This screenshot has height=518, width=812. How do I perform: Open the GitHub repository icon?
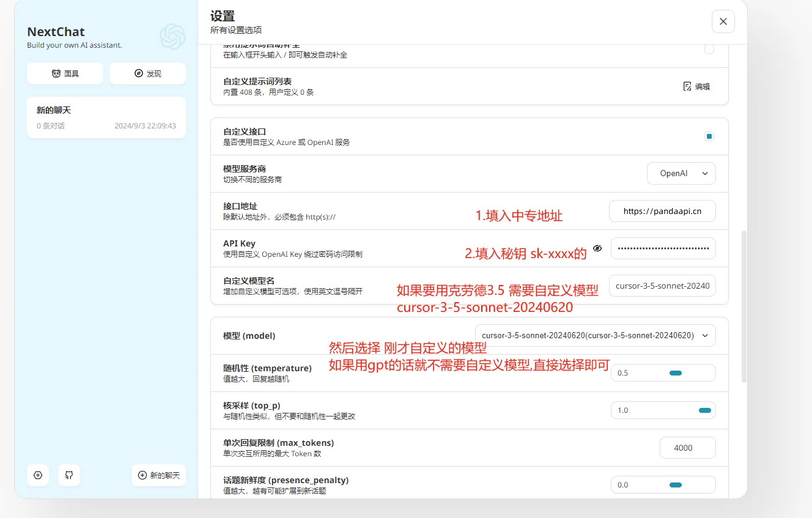click(x=69, y=475)
